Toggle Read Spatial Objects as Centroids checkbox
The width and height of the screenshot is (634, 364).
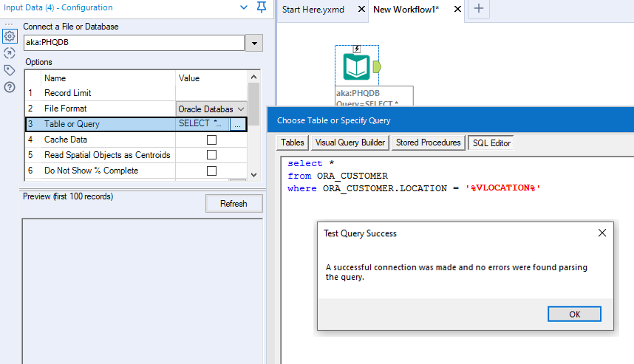[x=211, y=155]
